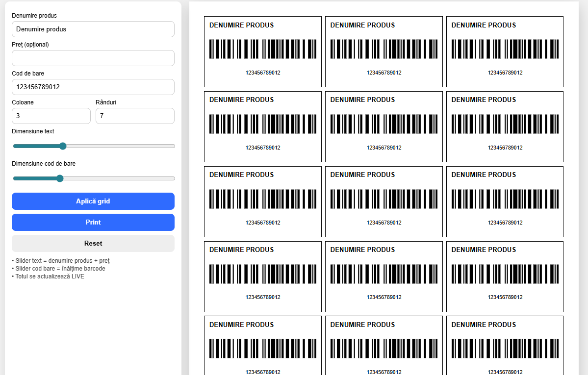This screenshot has width=588, height=375.
Task: Click the Dimensiune cod de bare slider handle
Action: click(x=60, y=178)
